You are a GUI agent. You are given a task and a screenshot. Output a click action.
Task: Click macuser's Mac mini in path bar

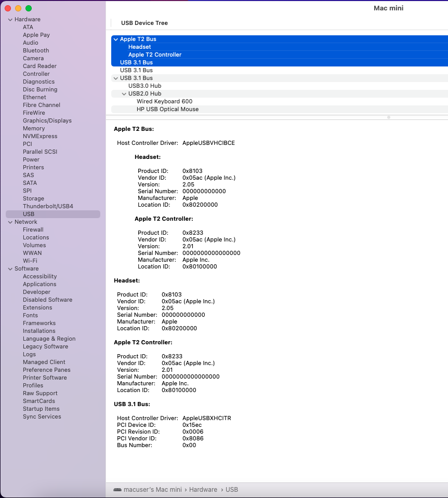pyautogui.click(x=153, y=490)
